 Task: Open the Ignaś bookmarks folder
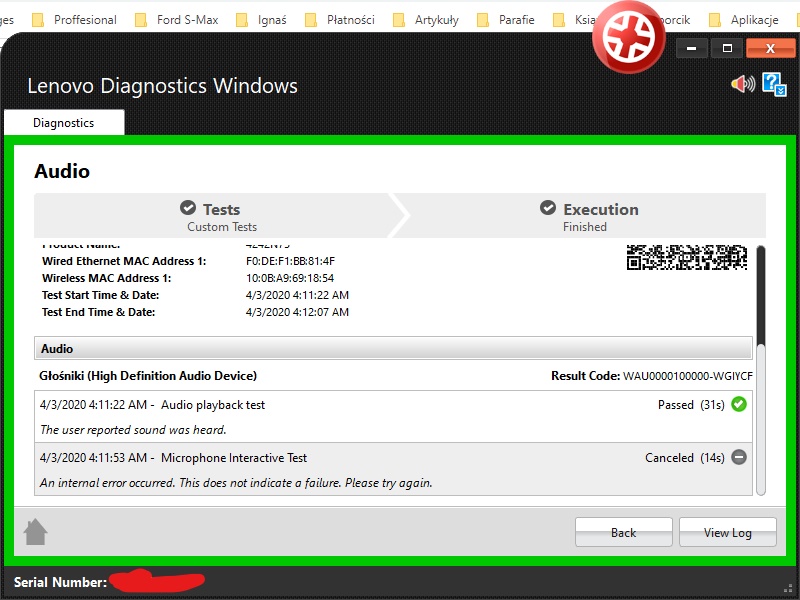[x=262, y=20]
